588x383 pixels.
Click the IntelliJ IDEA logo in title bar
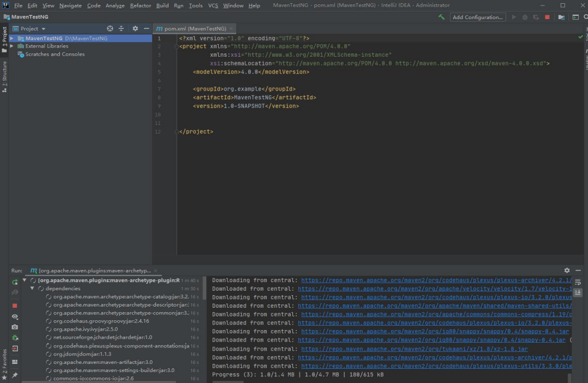pyautogui.click(x=5, y=5)
